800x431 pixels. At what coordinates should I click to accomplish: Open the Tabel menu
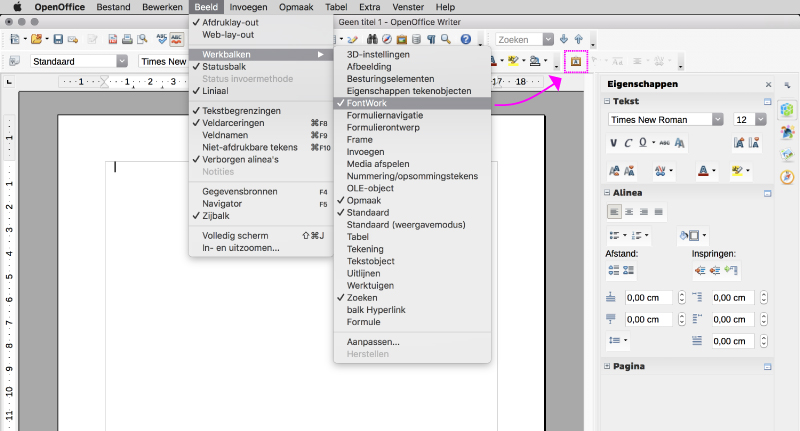[336, 7]
